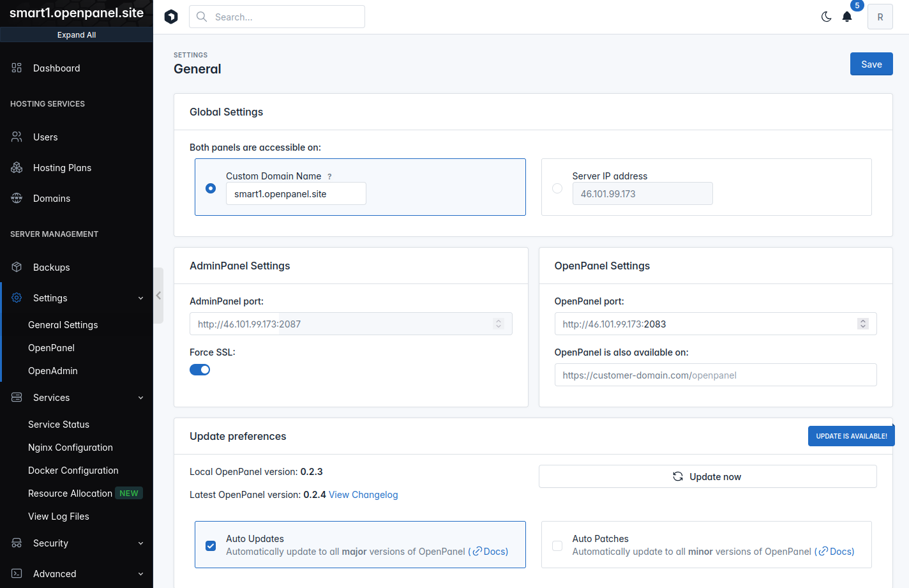Click the Users icon in sidebar
909x588 pixels.
17,137
